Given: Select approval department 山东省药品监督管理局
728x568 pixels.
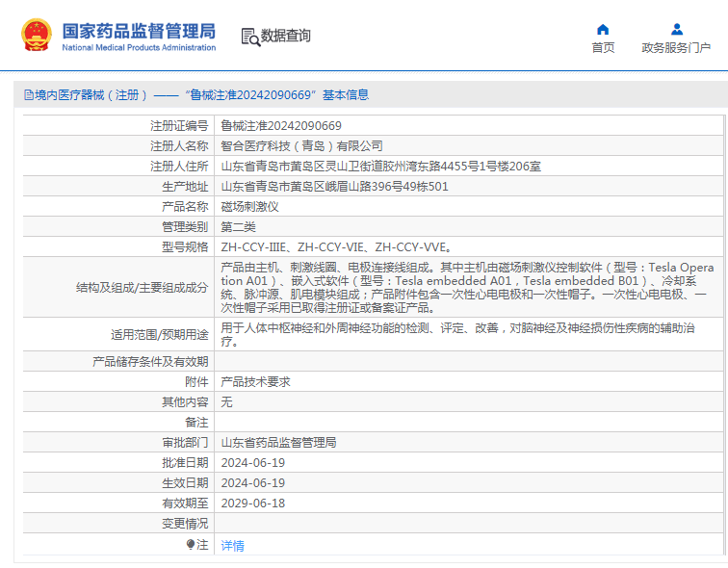Looking at the screenshot, I should (x=278, y=443).
